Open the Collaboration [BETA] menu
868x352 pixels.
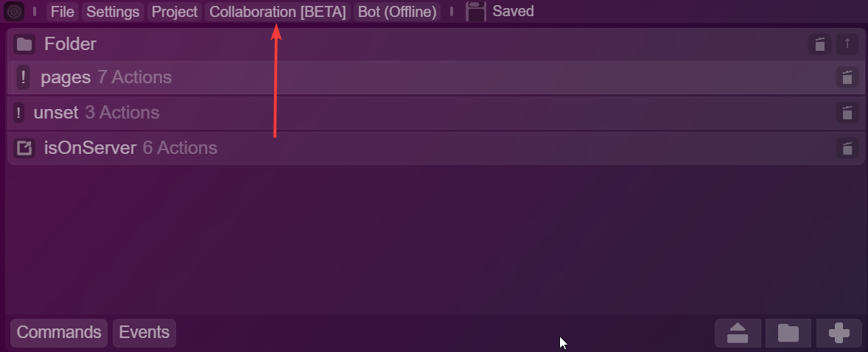click(277, 12)
